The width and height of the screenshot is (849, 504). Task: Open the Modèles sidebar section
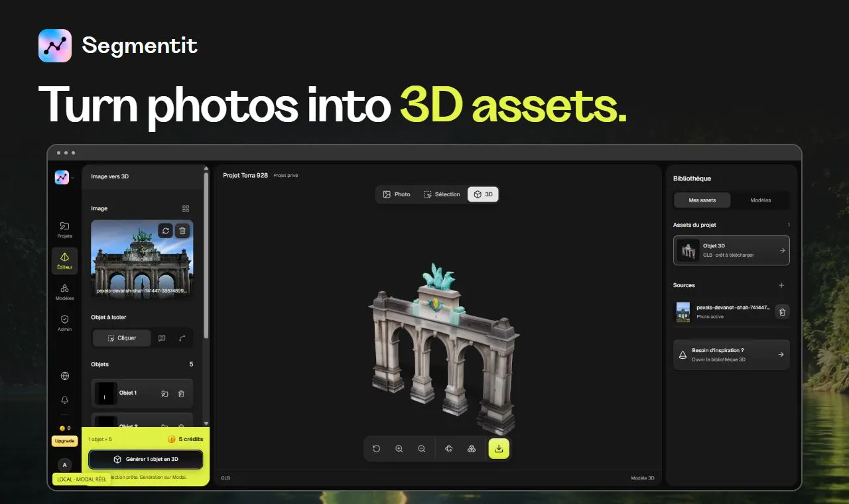pos(64,292)
